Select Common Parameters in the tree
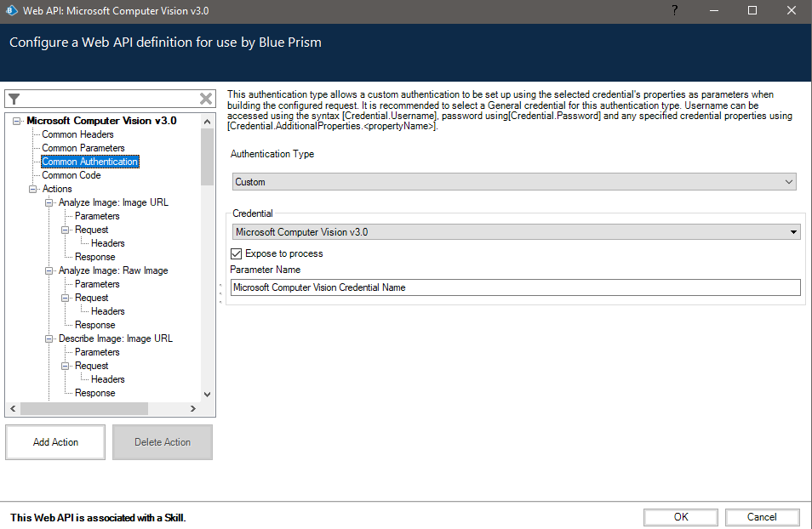This screenshot has width=812, height=529. click(83, 148)
